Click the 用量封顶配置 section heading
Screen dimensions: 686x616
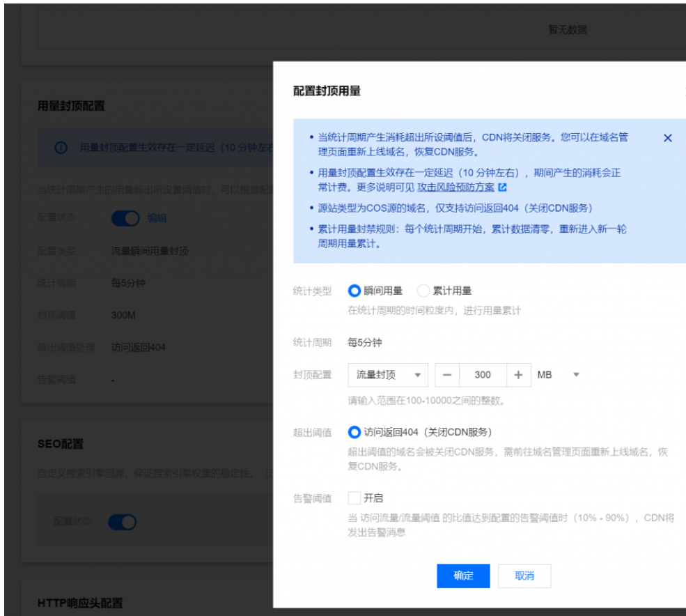point(71,106)
